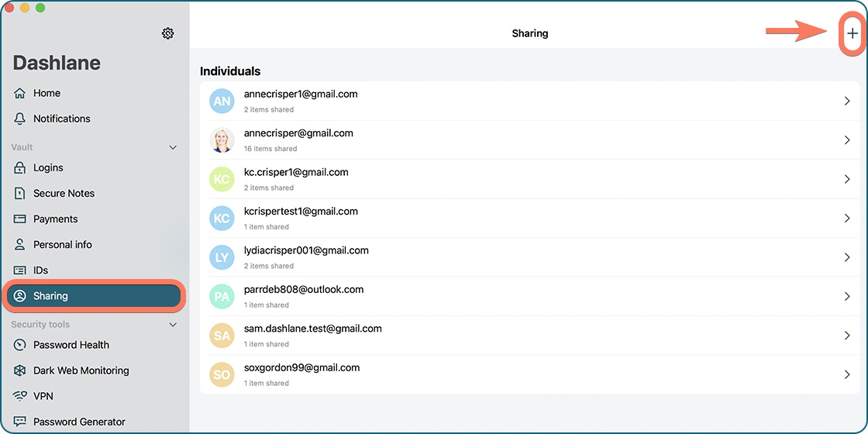Click kcrispertest1@gmail.com email text
This screenshot has width=868, height=434.
click(x=301, y=211)
